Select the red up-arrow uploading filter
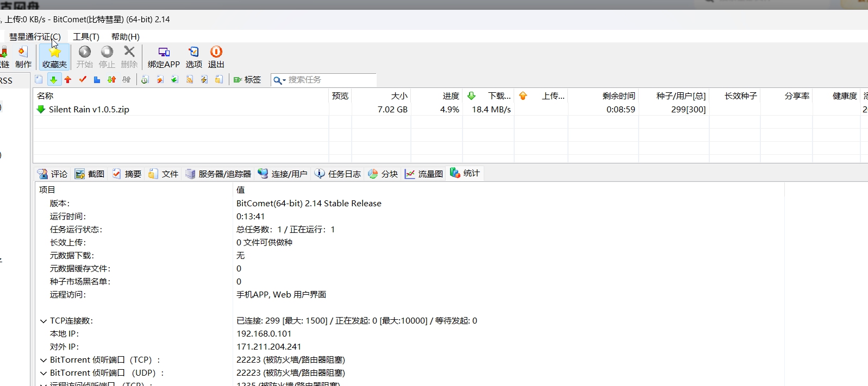Viewport: 868px width, 386px height. click(68, 80)
